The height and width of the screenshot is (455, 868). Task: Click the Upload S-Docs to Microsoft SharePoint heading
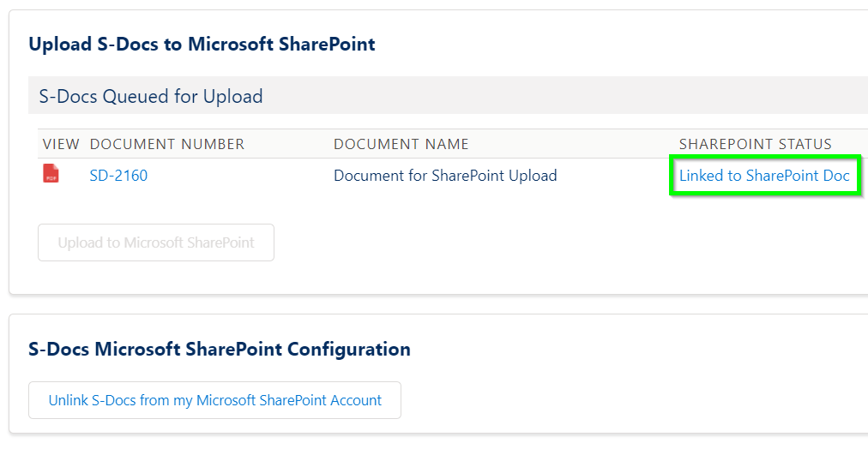(x=202, y=45)
